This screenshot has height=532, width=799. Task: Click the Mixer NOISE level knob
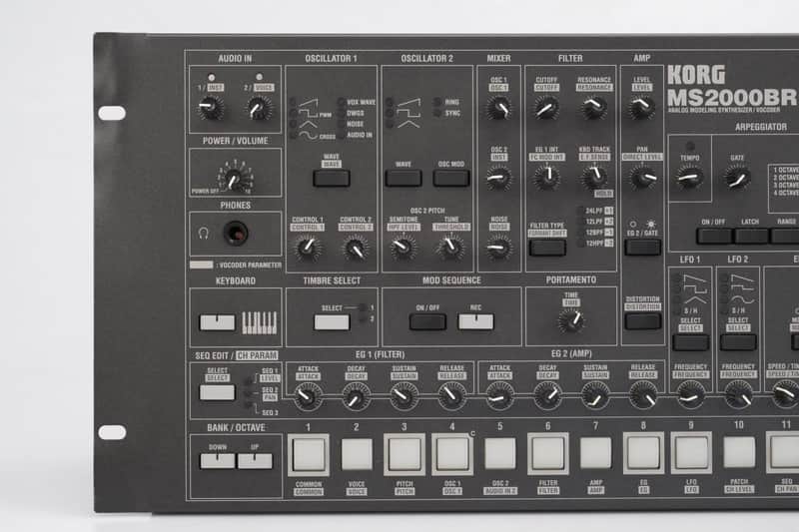pyautogui.click(x=498, y=249)
